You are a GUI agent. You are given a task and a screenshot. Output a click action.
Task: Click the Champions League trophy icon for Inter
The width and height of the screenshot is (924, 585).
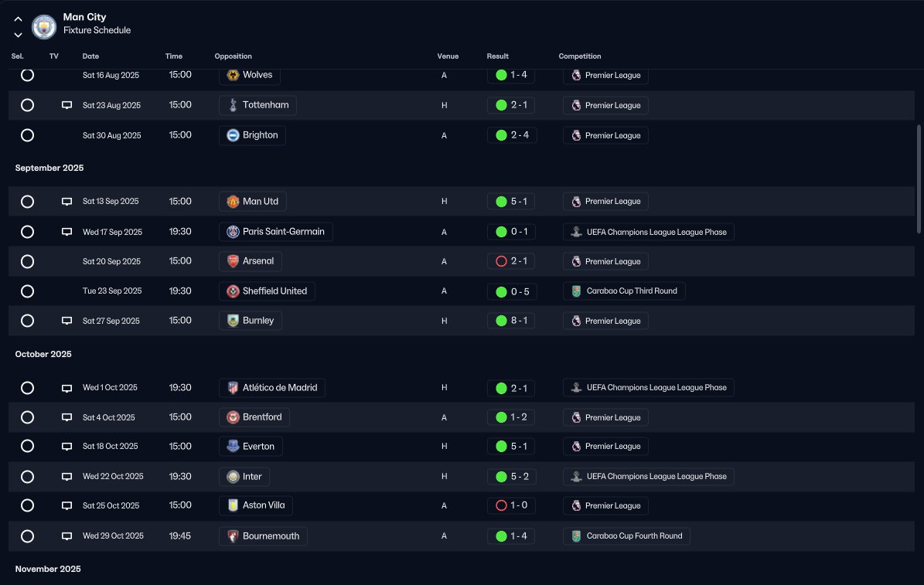[576, 476]
